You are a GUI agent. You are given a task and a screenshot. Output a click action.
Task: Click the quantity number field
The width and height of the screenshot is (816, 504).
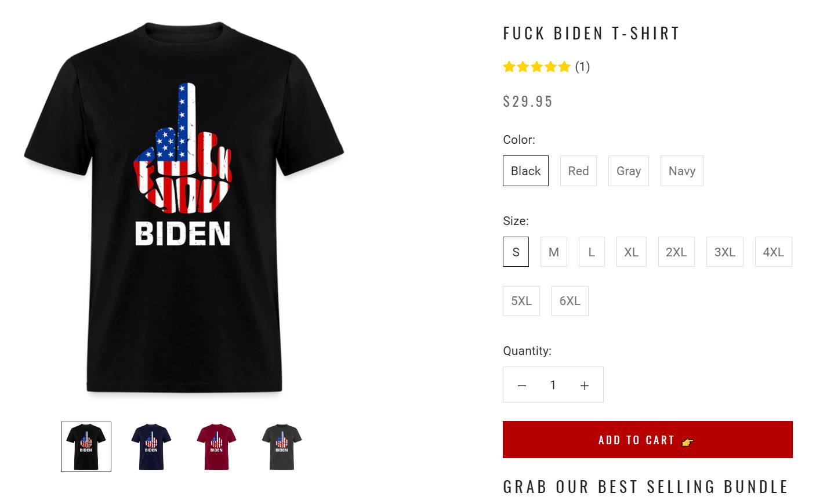(x=553, y=385)
